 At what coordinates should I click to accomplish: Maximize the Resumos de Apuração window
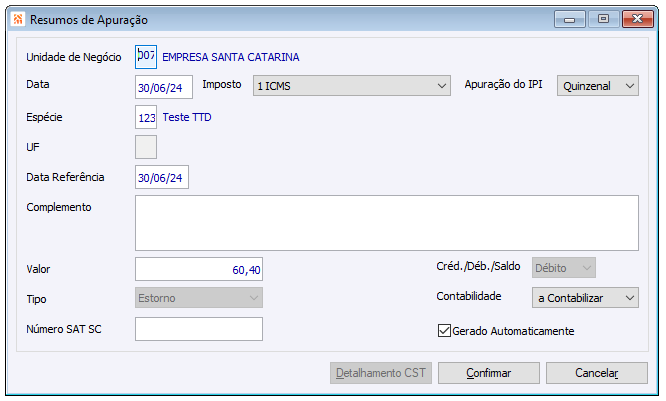pos(602,18)
